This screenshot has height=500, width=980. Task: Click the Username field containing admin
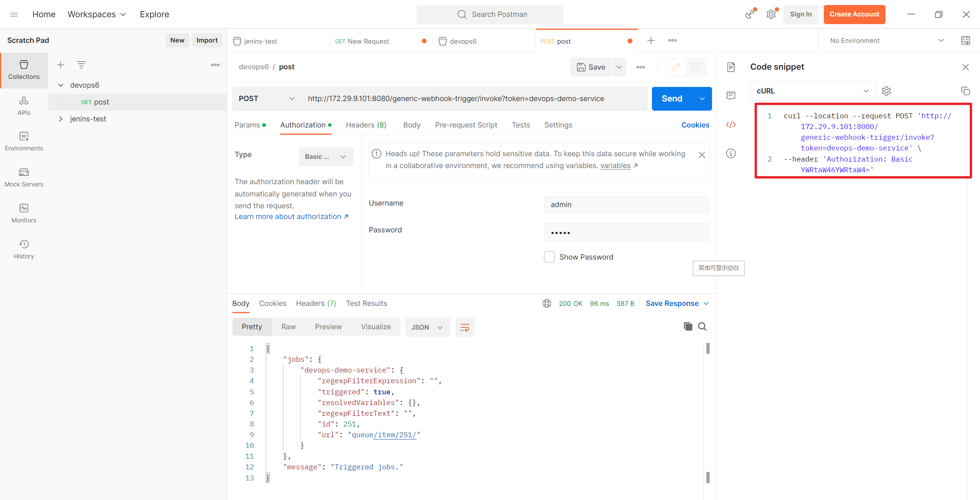tap(626, 205)
